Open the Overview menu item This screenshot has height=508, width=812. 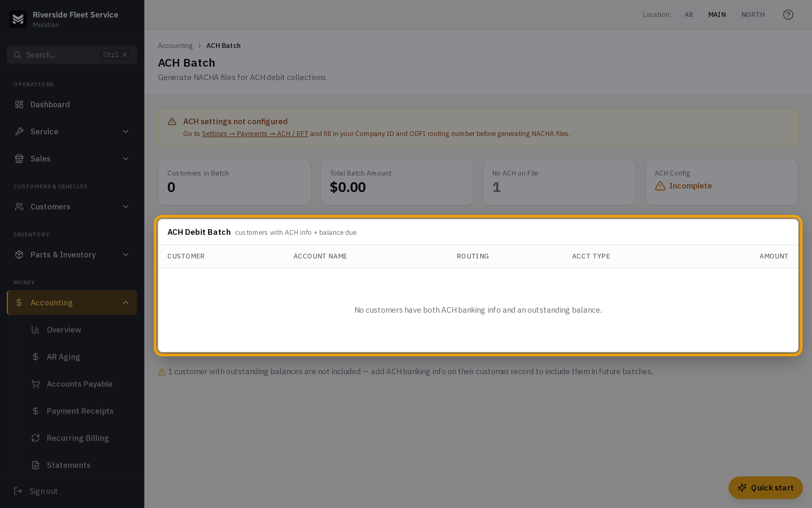80,330
